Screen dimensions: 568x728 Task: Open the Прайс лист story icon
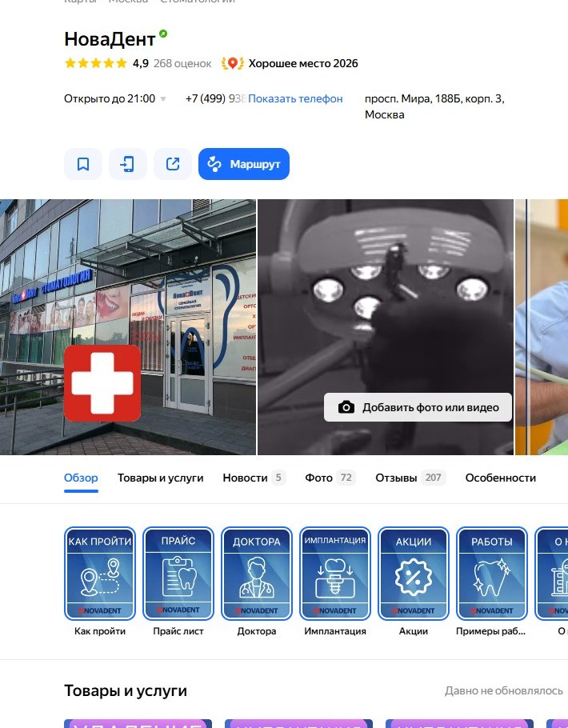pos(178,574)
